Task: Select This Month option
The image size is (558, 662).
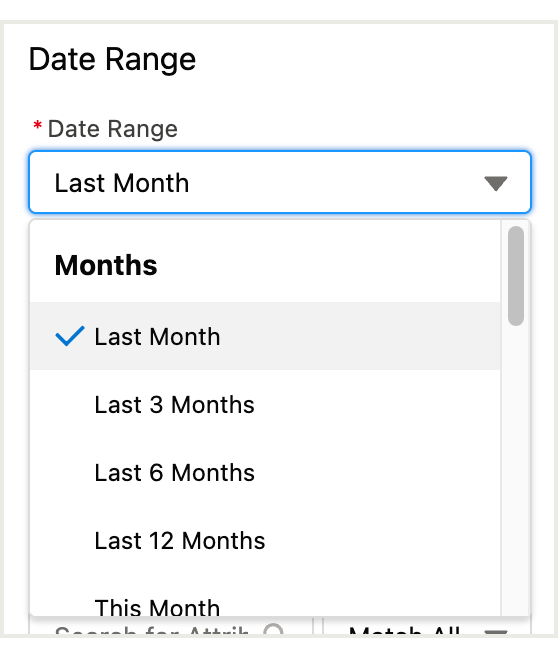Action: [x=265, y=604]
